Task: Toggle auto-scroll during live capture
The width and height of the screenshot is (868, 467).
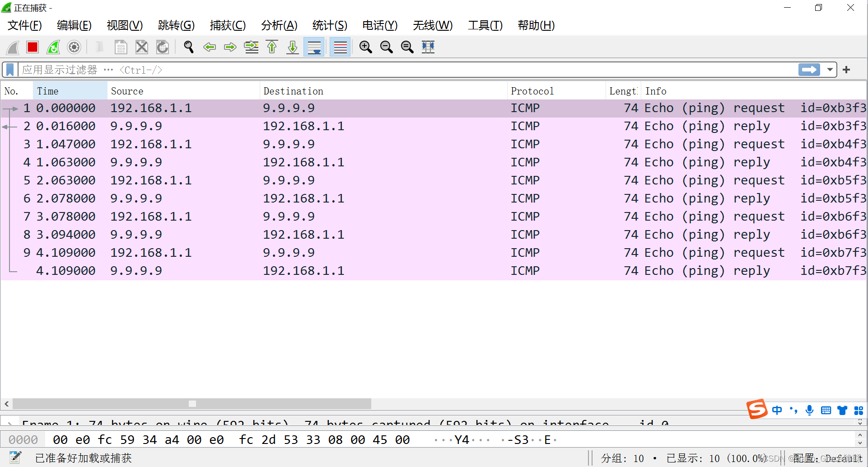Action: 314,47
